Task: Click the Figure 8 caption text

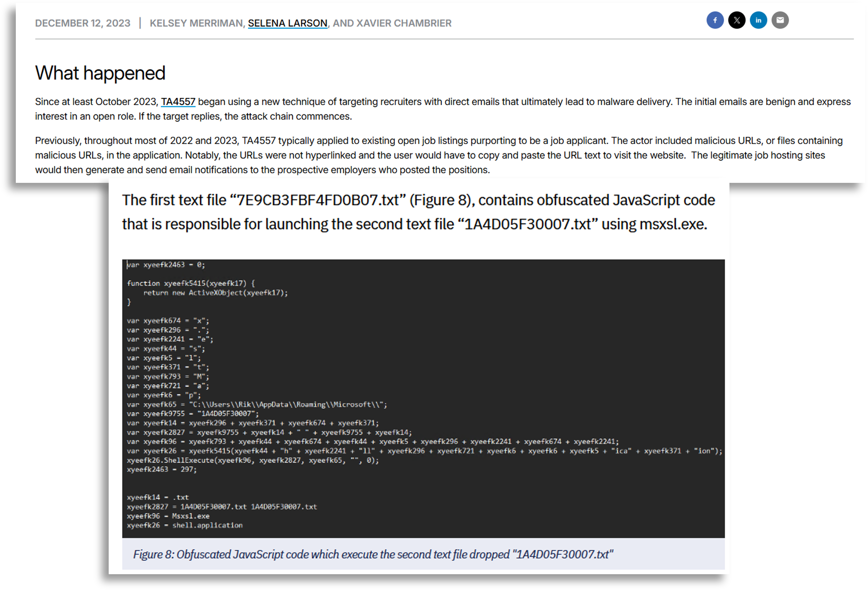Action: [373, 554]
